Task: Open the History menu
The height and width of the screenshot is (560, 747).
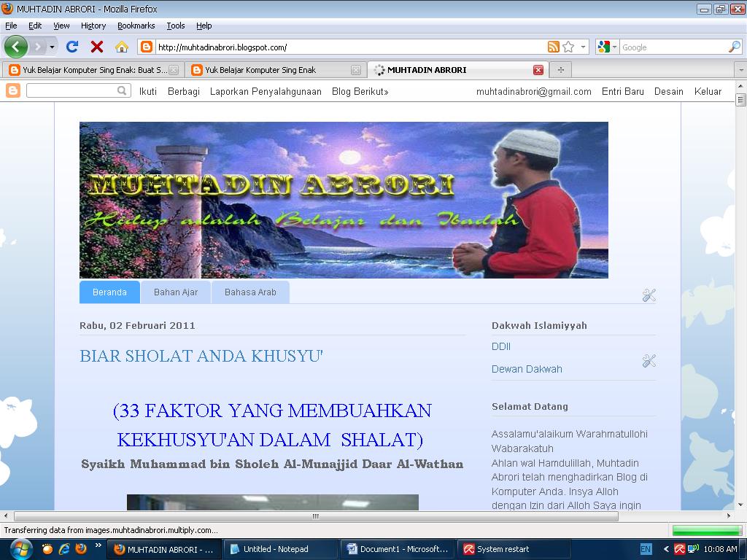Action: point(93,26)
